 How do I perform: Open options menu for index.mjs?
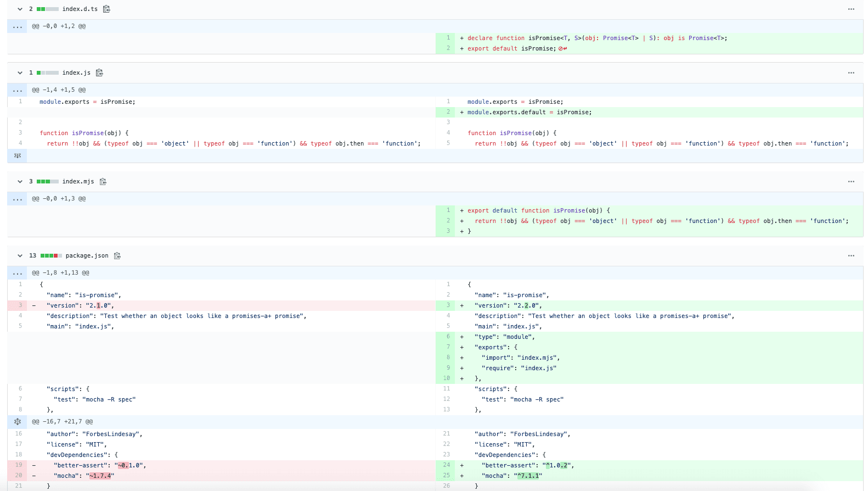(851, 181)
